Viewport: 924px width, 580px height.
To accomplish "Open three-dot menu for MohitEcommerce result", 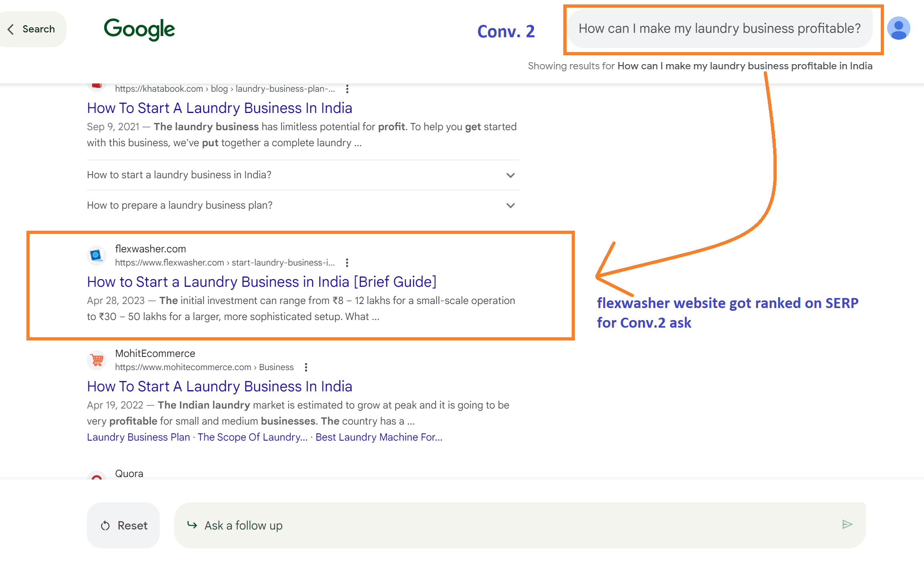I will (306, 367).
